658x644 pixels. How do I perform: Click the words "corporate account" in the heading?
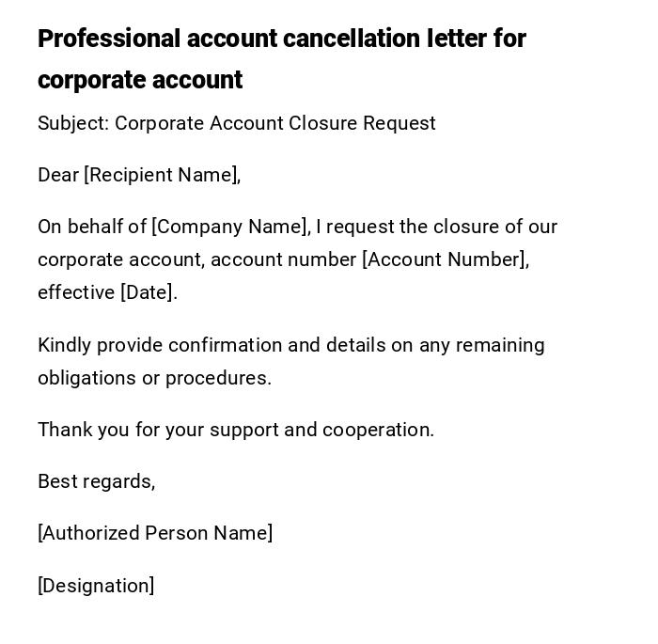(140, 80)
